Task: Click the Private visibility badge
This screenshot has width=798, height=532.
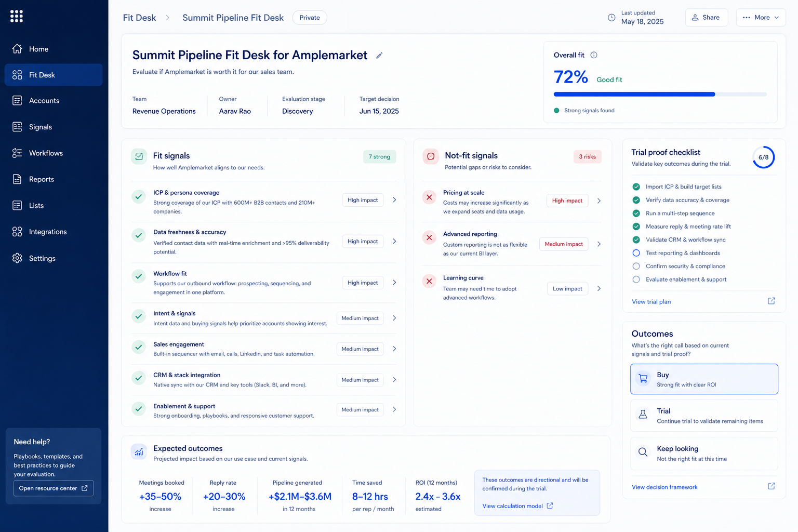Action: point(310,18)
